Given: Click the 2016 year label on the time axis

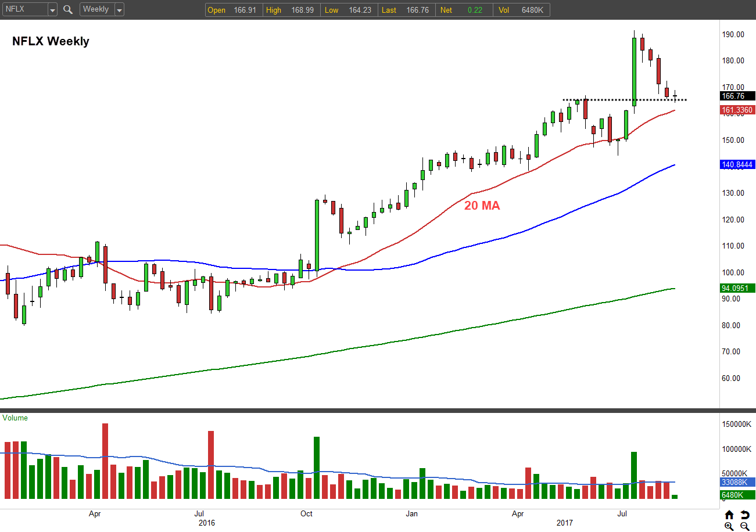Looking at the screenshot, I should (207, 523).
